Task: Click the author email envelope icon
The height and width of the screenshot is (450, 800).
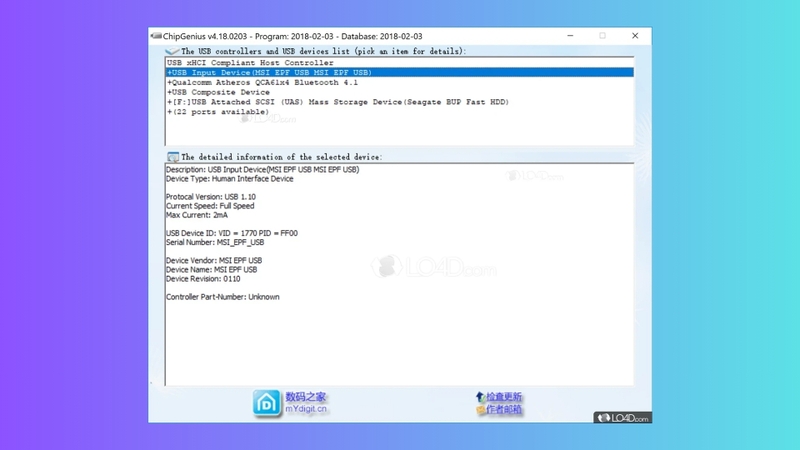Action: click(x=480, y=410)
